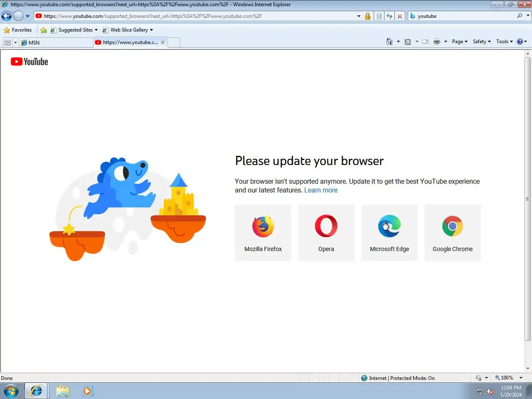Choose the Opera browser card

tap(326, 233)
